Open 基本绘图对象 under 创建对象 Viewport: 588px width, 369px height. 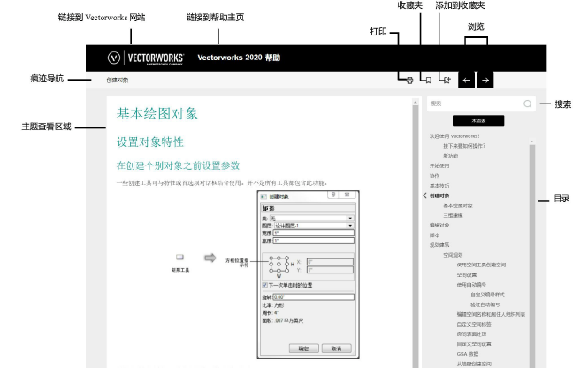[458, 205]
